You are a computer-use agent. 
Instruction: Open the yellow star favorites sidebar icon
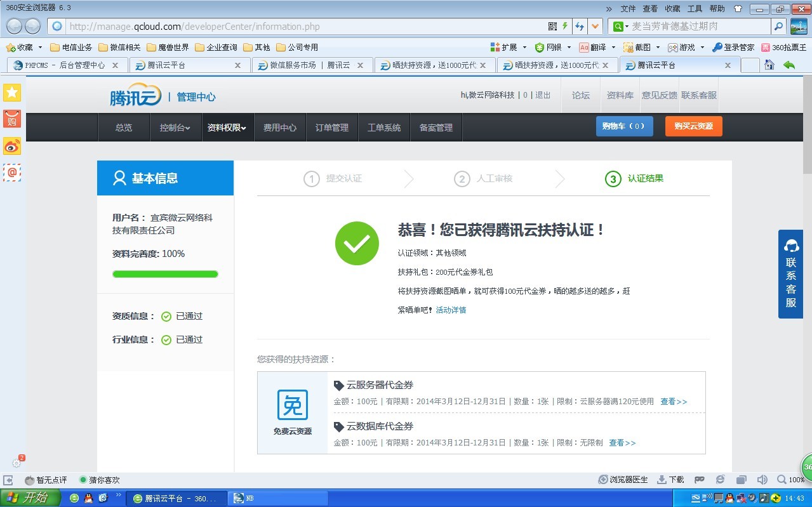pyautogui.click(x=12, y=93)
